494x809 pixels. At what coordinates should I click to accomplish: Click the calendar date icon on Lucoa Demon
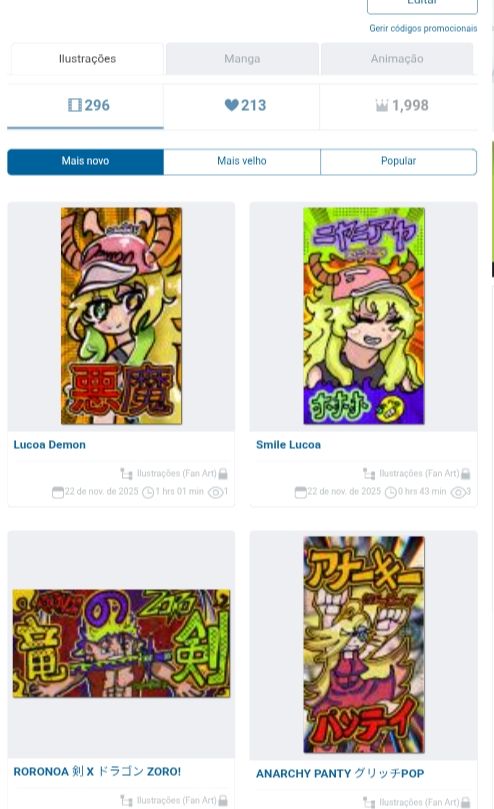pyautogui.click(x=58, y=492)
